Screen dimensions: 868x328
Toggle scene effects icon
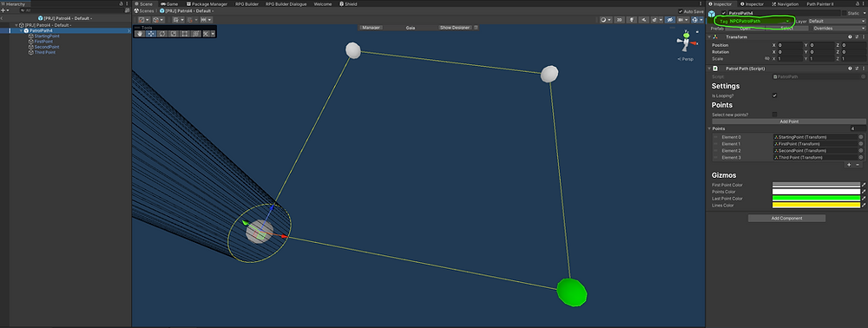(x=654, y=20)
